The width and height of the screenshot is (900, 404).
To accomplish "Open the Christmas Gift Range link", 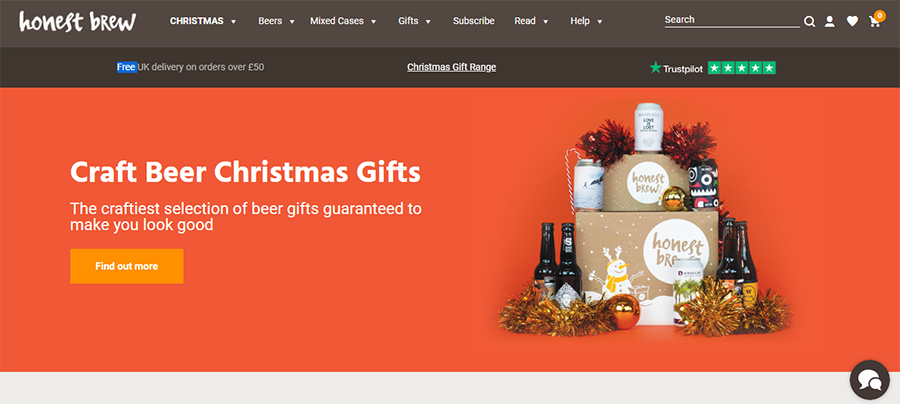I will (452, 67).
